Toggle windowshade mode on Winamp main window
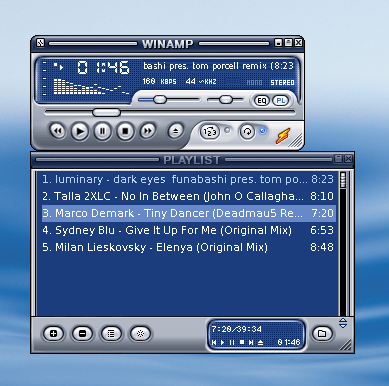Screen dimensions: 389x386 pos(288,43)
